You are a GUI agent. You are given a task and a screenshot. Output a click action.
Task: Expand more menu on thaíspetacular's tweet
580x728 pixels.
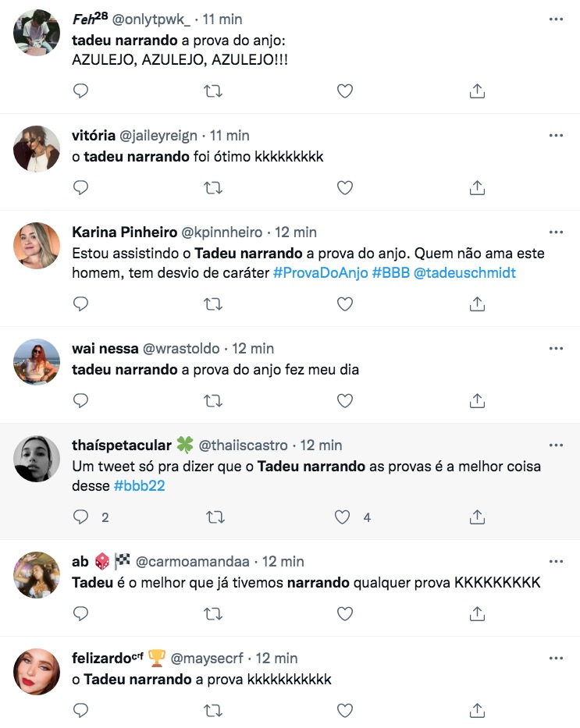coord(556,445)
